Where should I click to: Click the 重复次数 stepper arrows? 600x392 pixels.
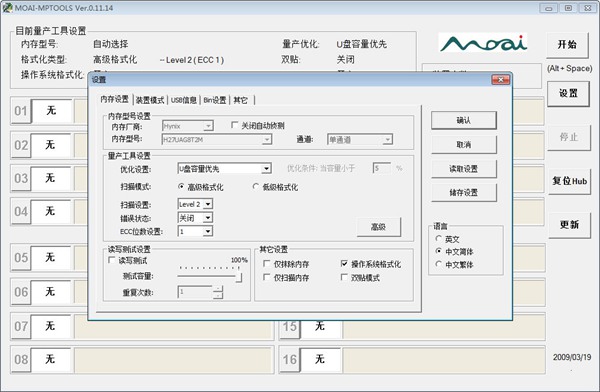coord(218,292)
